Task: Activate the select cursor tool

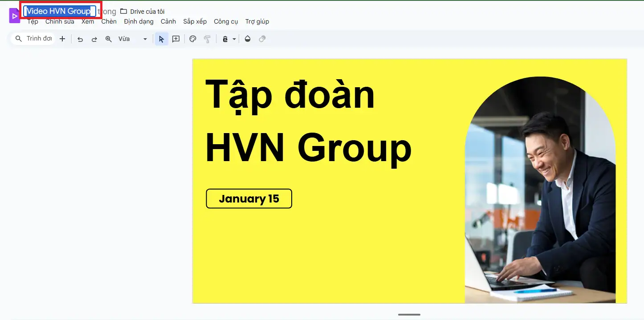Action: tap(161, 39)
